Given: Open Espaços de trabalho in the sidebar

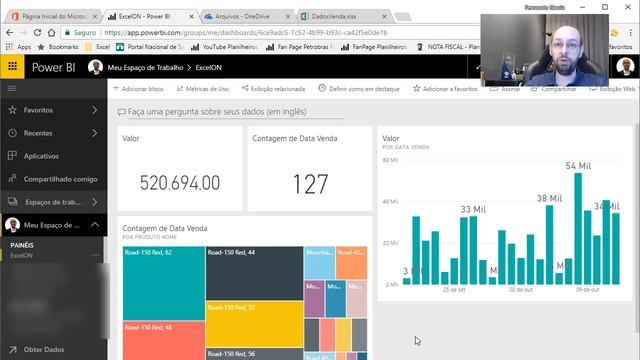Looking at the screenshot, I should pos(53,202).
